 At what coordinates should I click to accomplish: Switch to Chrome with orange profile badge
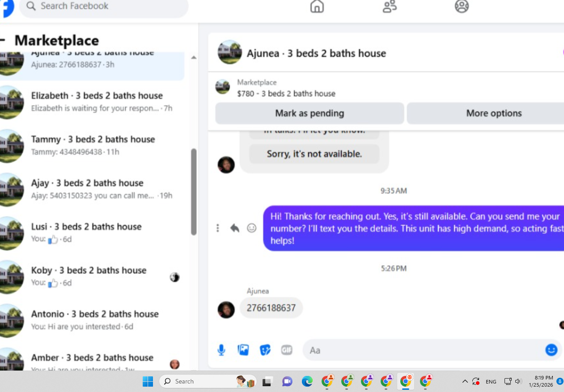pos(327,381)
